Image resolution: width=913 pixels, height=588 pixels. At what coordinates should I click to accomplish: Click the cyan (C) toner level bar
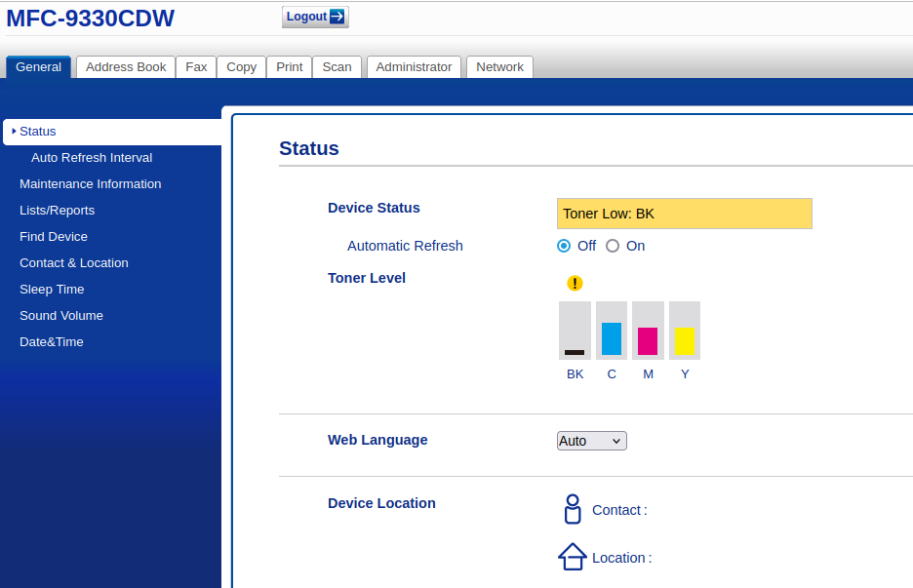coord(612,331)
